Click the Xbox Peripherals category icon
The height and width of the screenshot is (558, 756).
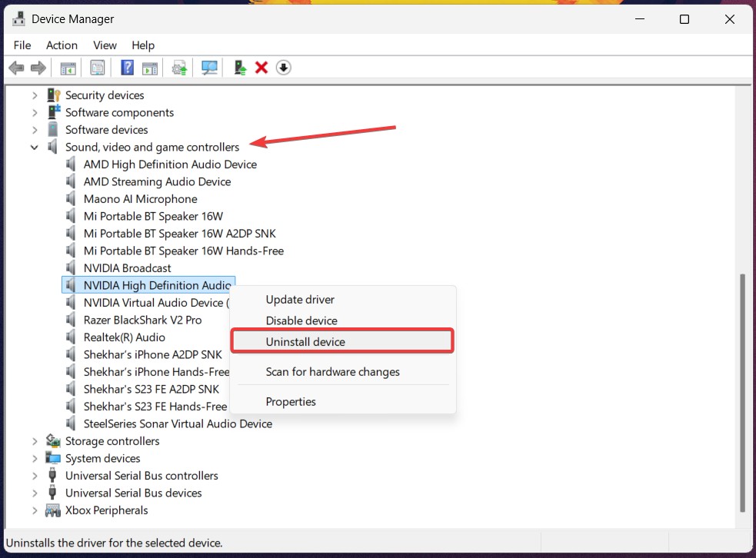53,510
